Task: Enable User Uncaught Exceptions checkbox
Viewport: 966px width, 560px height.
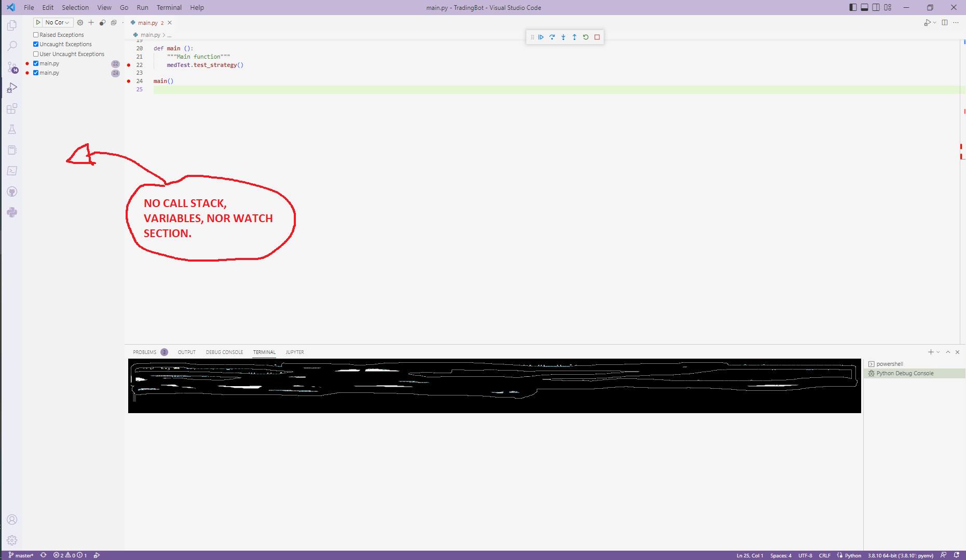Action: point(36,54)
